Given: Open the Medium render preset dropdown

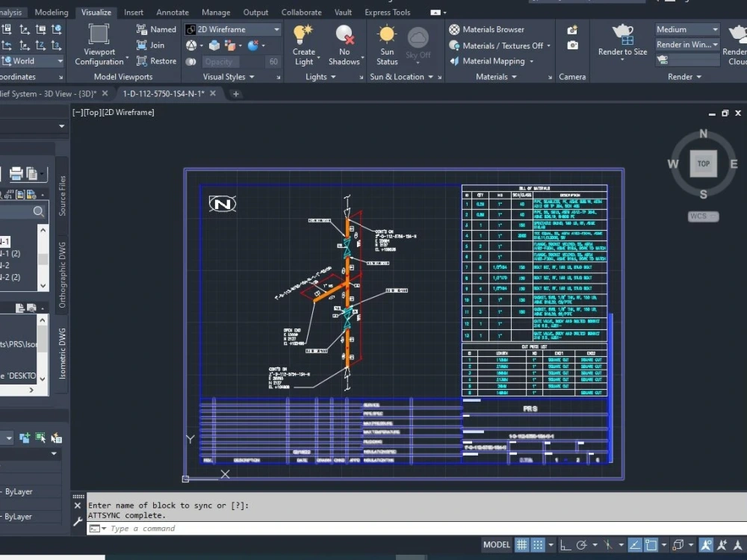Looking at the screenshot, I should (687, 30).
